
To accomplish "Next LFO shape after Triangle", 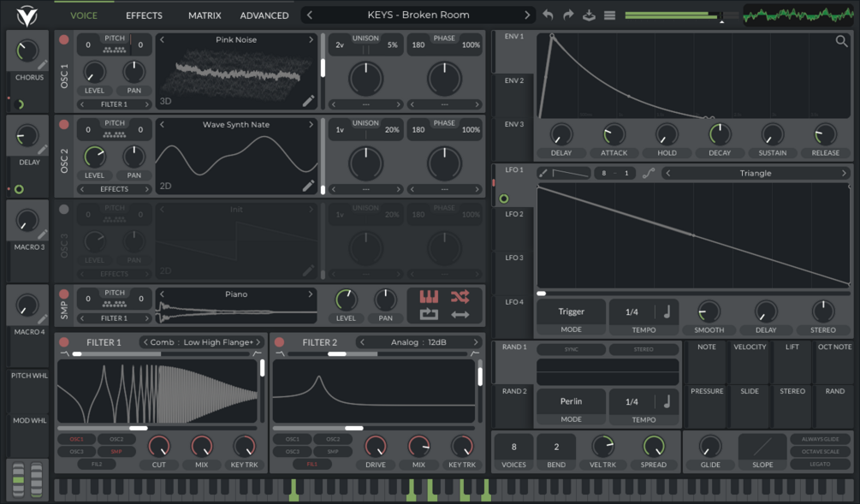I will [x=844, y=174].
